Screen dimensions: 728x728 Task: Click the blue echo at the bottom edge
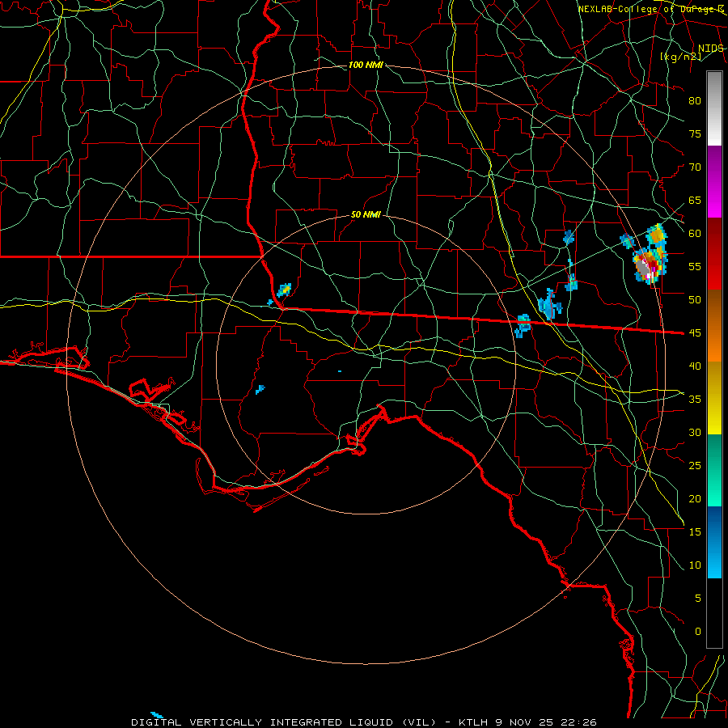(x=157, y=714)
